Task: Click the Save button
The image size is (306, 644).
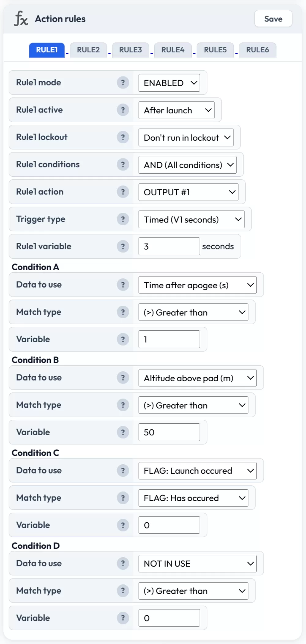Action: click(273, 19)
